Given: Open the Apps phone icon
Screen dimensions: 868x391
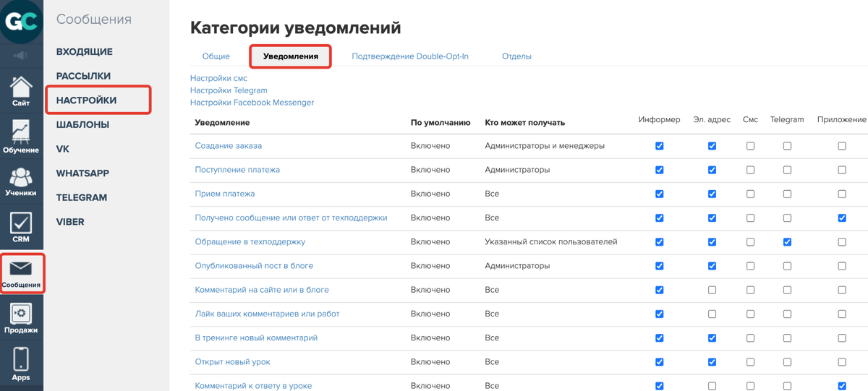Looking at the screenshot, I should tap(21, 364).
